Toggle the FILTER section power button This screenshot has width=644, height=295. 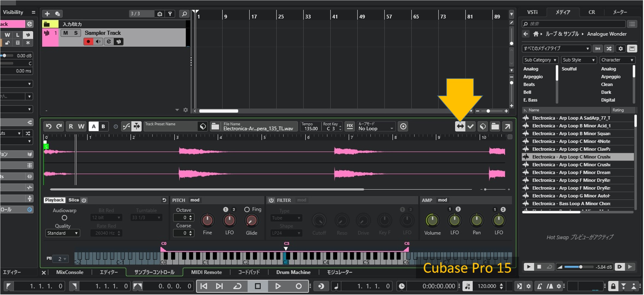[271, 200]
